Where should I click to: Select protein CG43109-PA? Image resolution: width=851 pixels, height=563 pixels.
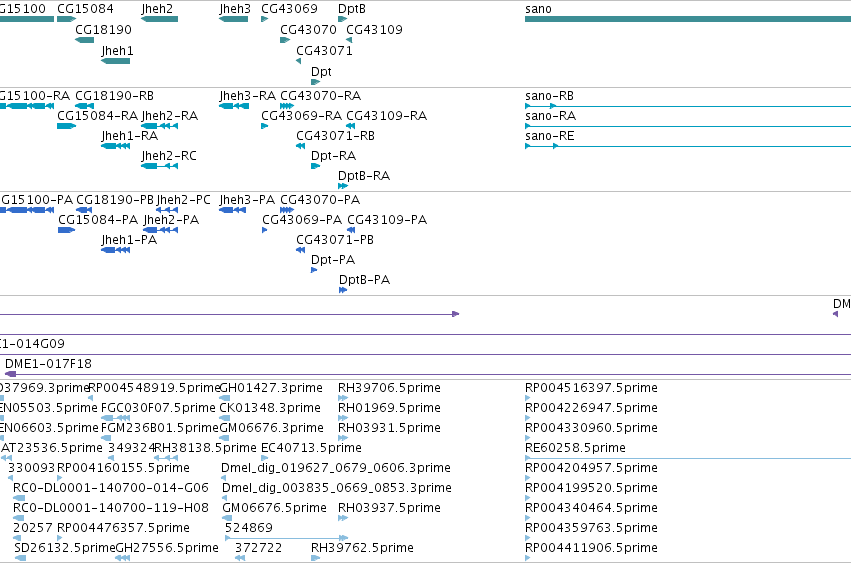pyautogui.click(x=387, y=220)
